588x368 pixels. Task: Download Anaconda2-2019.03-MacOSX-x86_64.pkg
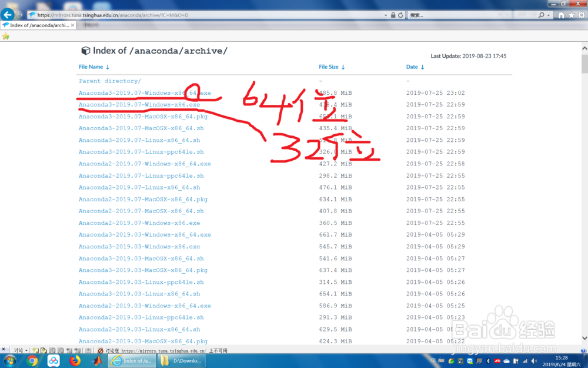pyautogui.click(x=143, y=342)
